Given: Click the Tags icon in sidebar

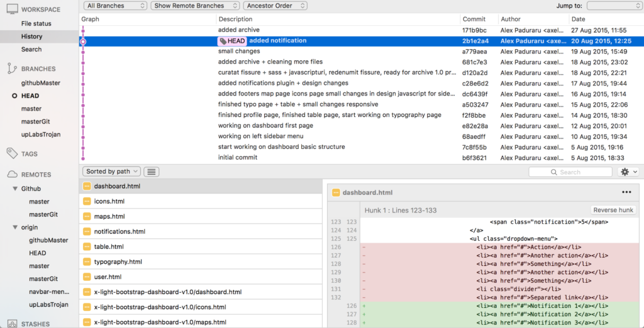Looking at the screenshot, I should coord(11,153).
